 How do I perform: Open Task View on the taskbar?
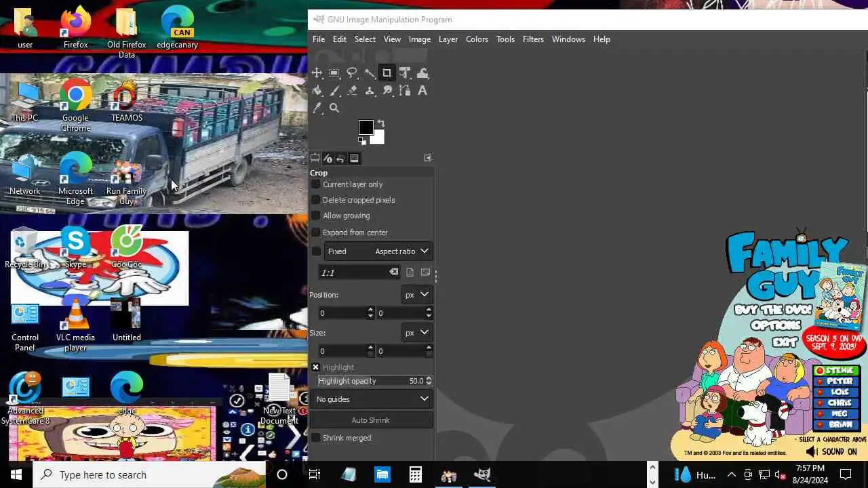tap(315, 474)
